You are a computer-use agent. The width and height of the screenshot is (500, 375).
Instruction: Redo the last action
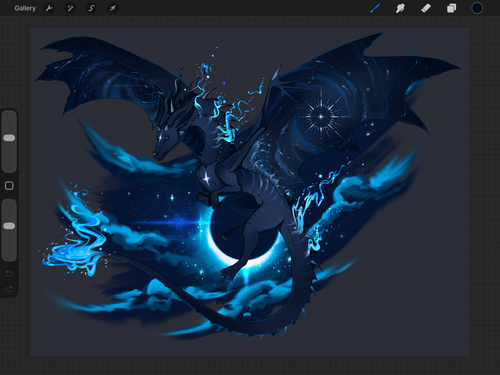[9, 289]
